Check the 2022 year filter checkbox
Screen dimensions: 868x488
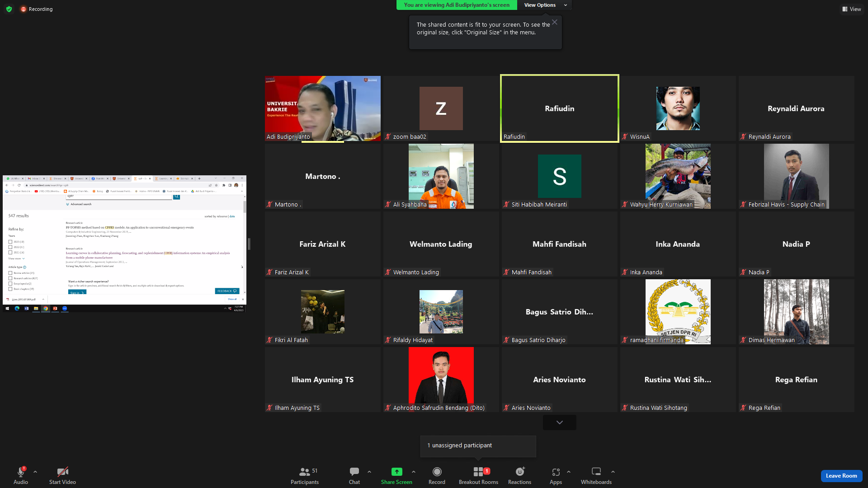pos(10,247)
